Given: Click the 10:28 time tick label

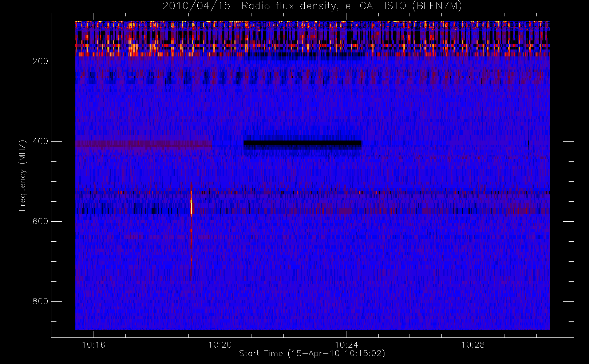Looking at the screenshot, I should tap(473, 344).
